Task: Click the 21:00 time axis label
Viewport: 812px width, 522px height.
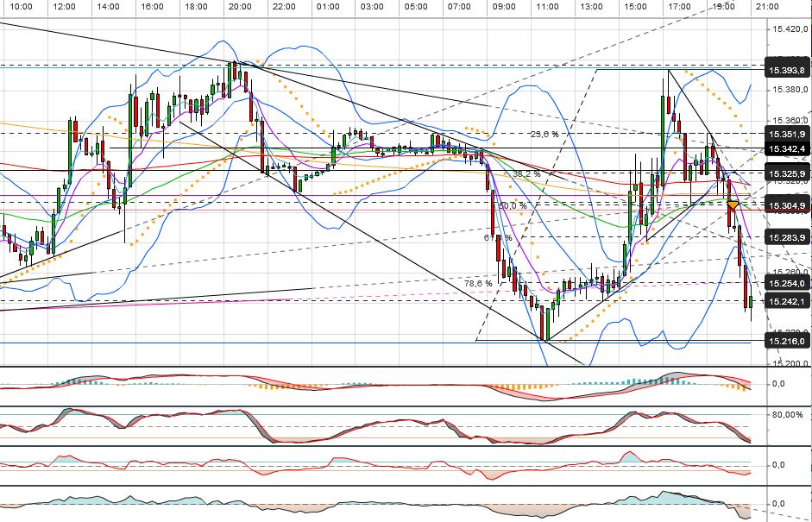Action: click(767, 7)
